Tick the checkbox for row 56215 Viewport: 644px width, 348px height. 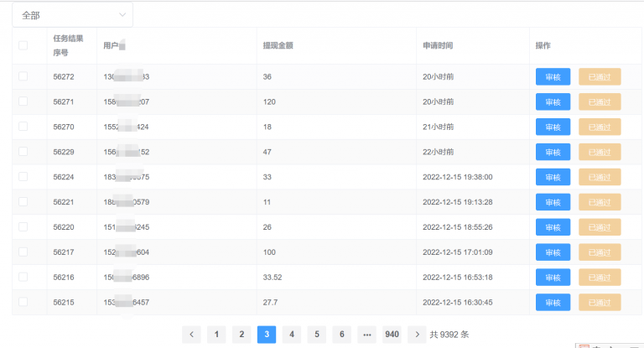tap(23, 302)
